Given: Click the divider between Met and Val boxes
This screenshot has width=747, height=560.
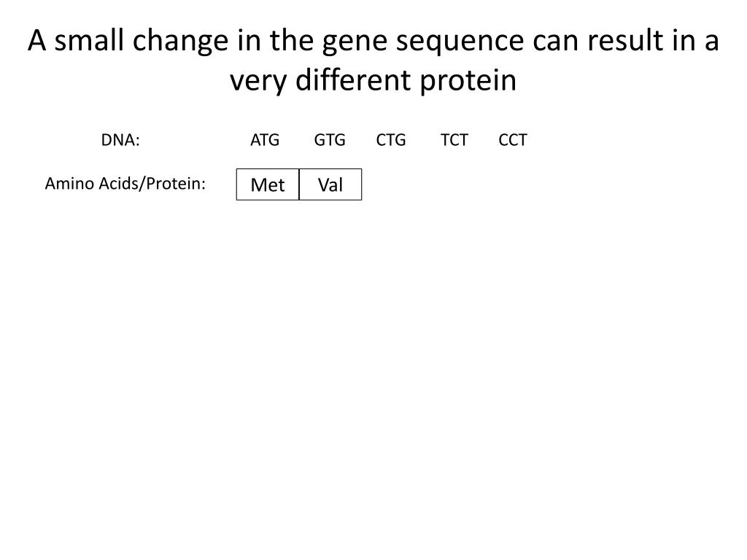Looking at the screenshot, I should coord(299,184).
